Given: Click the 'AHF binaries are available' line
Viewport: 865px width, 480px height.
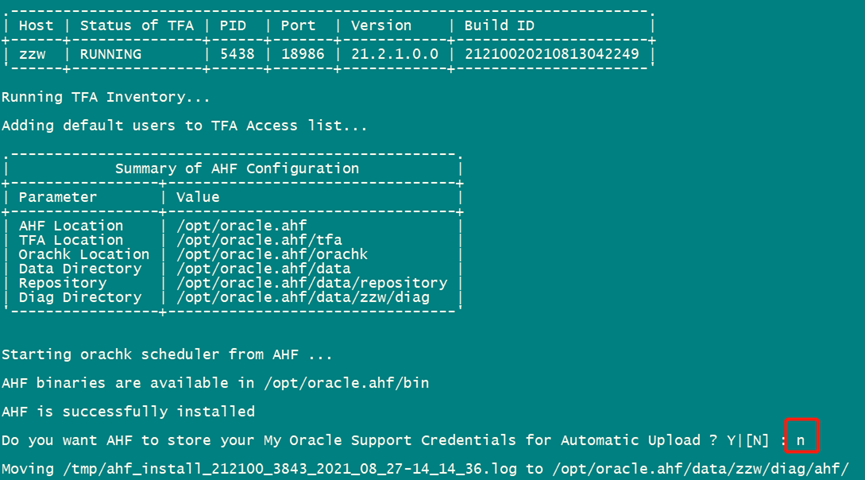Looking at the screenshot, I should pos(215,383).
